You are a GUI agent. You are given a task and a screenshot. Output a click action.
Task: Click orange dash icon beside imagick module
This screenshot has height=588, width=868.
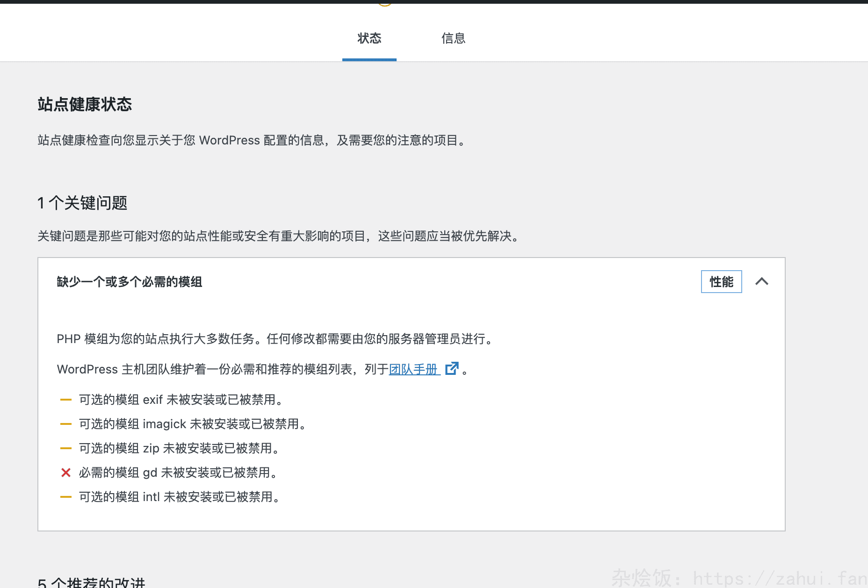click(66, 424)
